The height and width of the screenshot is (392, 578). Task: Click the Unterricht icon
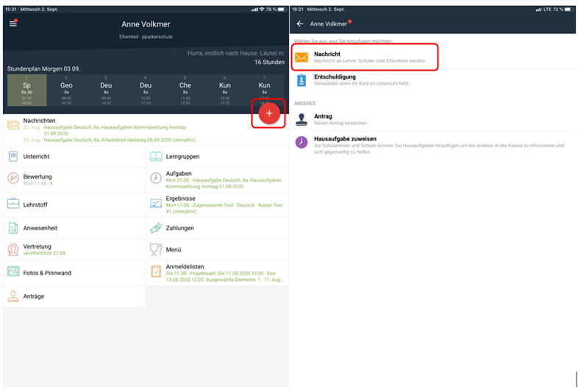[x=13, y=157]
